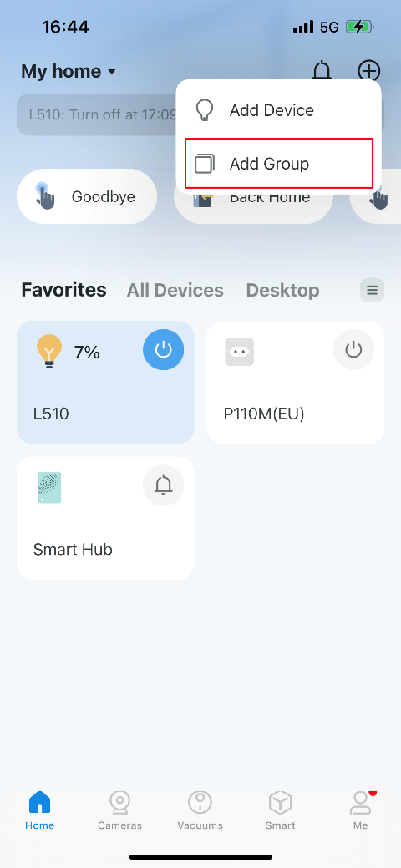Tap the L510 light bulb icon
The image size is (401, 868).
[49, 352]
